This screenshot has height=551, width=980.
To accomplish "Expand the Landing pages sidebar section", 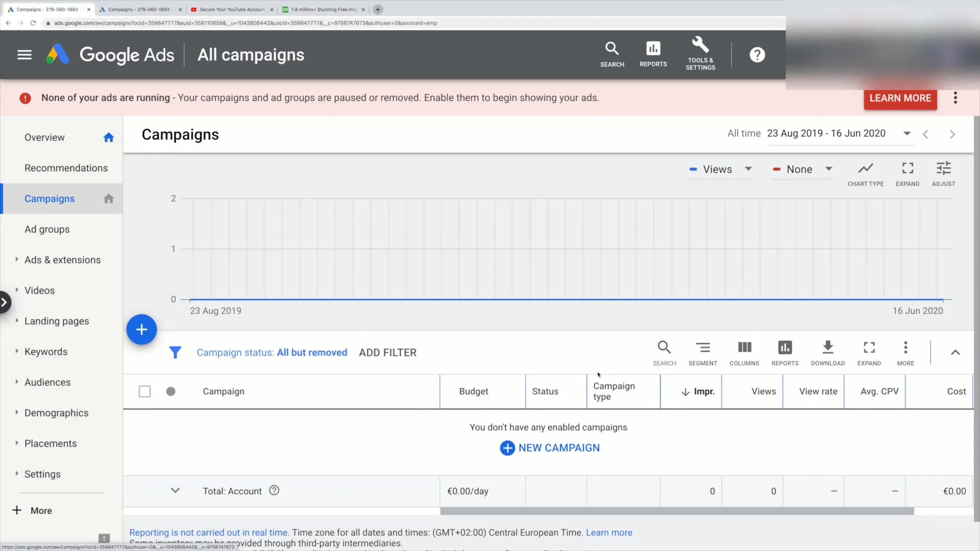I will pyautogui.click(x=17, y=320).
